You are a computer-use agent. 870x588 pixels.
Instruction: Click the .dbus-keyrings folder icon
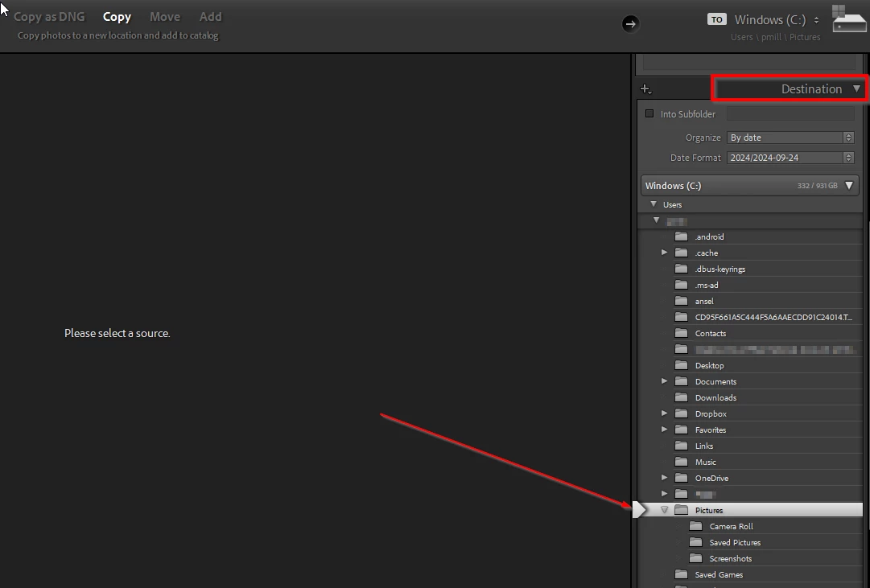(x=682, y=269)
